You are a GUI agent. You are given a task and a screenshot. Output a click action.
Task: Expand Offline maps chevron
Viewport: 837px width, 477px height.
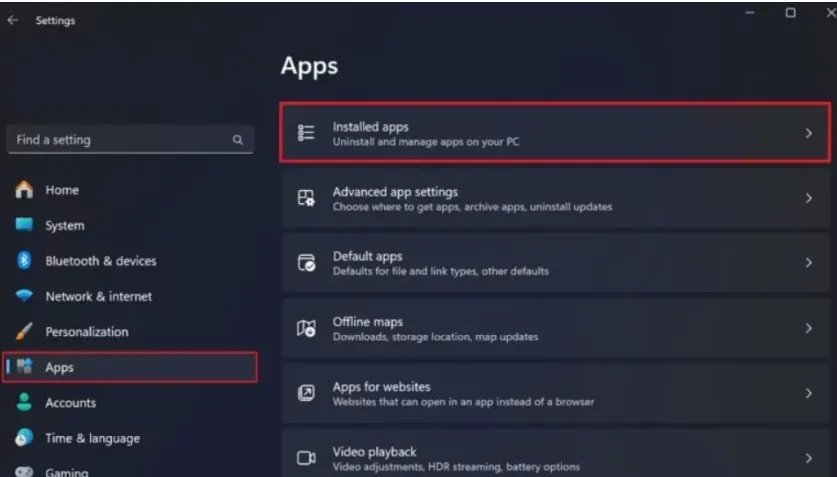point(809,328)
